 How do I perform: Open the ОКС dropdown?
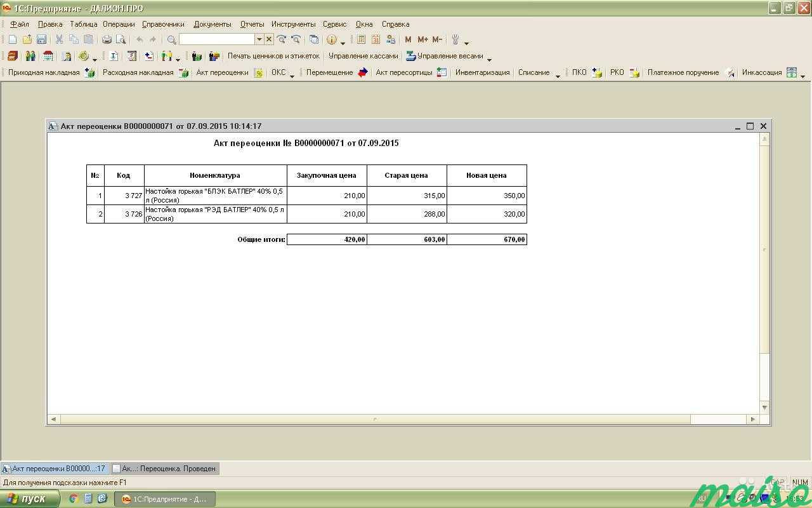[292, 75]
